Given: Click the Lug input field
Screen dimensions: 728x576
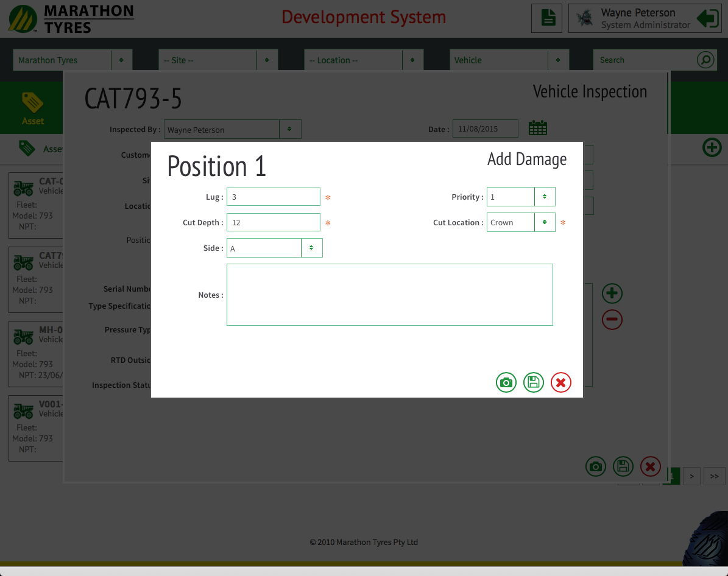Looking at the screenshot, I should click(x=273, y=197).
